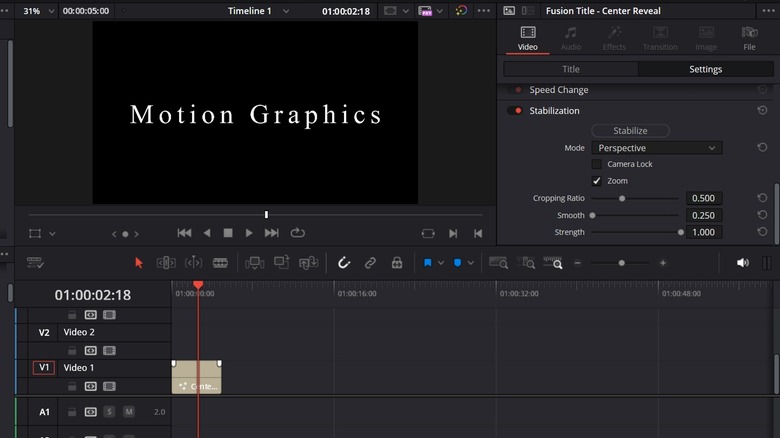Toggle the Linked Selection chain icon
Image resolution: width=780 pixels, height=438 pixels.
tap(370, 263)
